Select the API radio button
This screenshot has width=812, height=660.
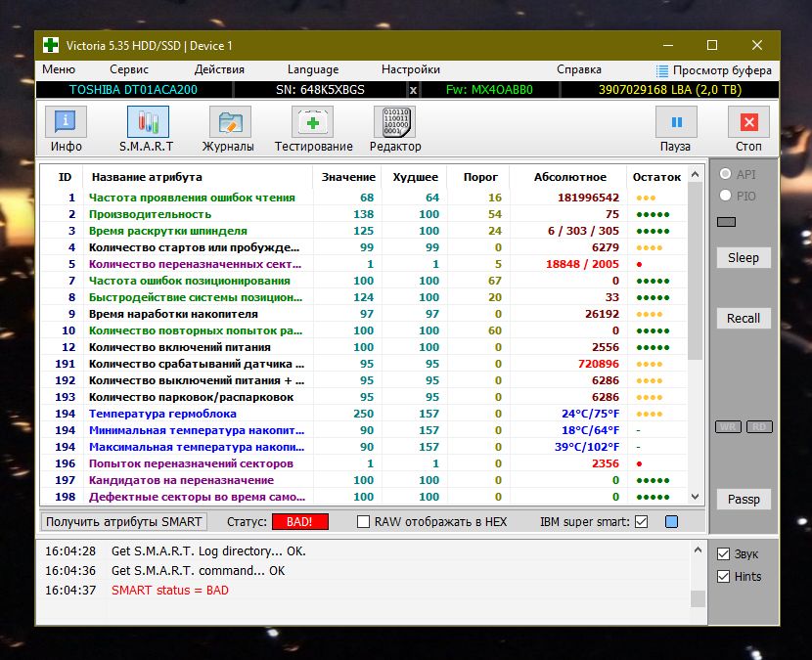[x=725, y=174]
